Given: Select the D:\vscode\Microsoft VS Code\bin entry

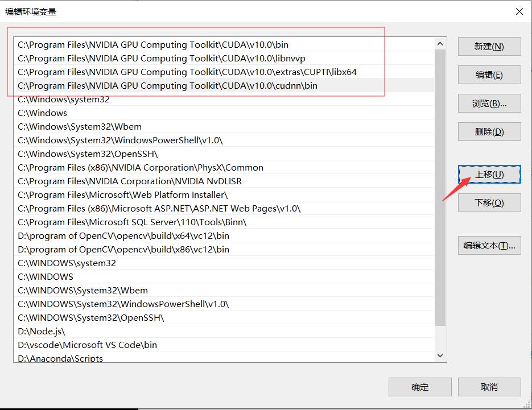Looking at the screenshot, I should pos(224,345).
